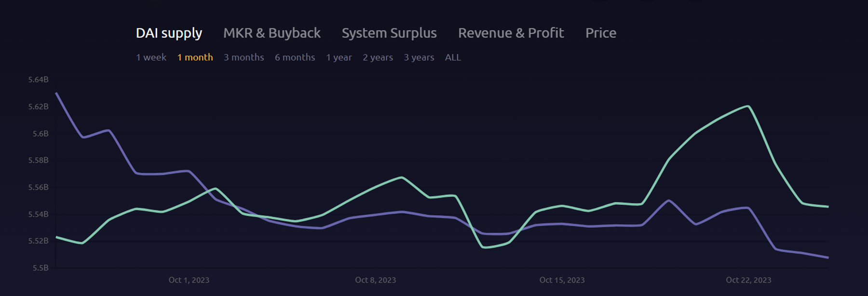Screen dimensions: 868x296
Task: Change range to 3 years
Action: pyautogui.click(x=419, y=57)
